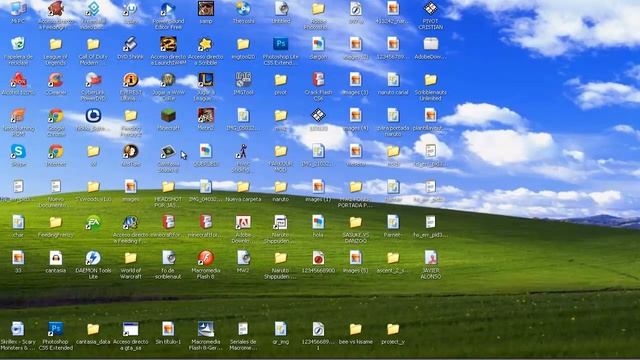640x360 pixels.
Task: Open the HEADSHOT POR JAS folder
Action: pos(168,187)
